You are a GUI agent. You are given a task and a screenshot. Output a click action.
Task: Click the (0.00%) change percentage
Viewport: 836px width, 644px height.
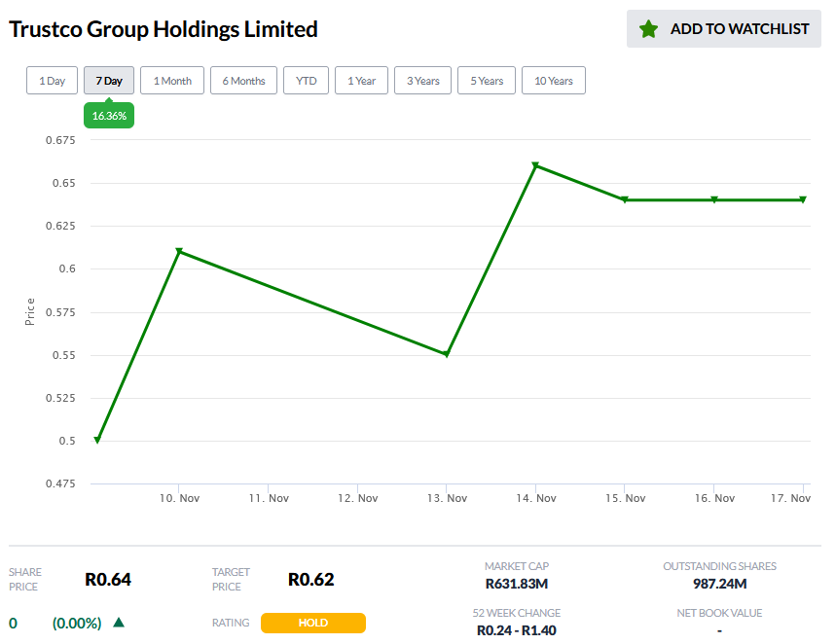(77, 624)
